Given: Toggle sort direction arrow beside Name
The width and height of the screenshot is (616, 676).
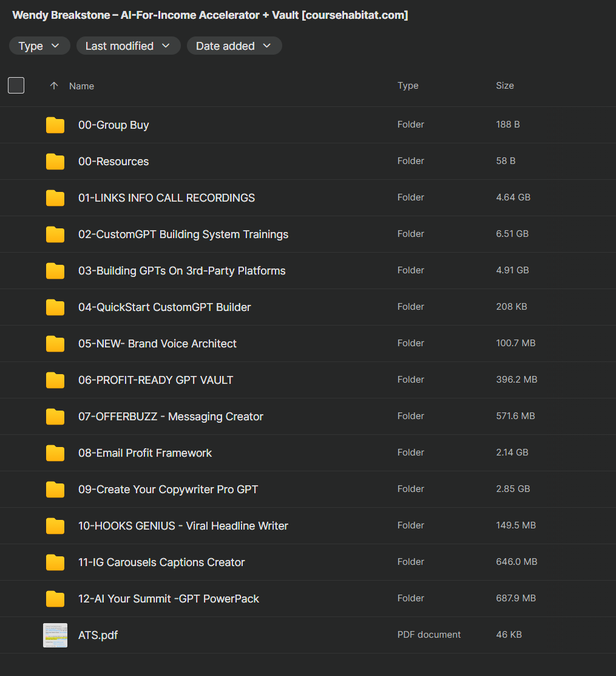Looking at the screenshot, I should 54,86.
